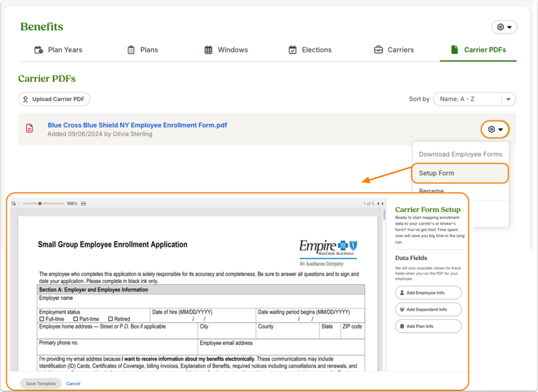
Task: Go to the Windows tab
Action: tap(226, 50)
